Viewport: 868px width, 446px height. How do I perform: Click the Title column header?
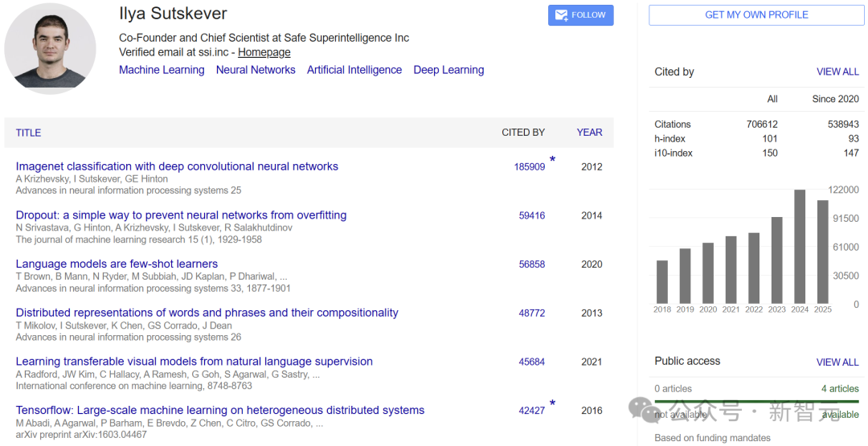28,133
